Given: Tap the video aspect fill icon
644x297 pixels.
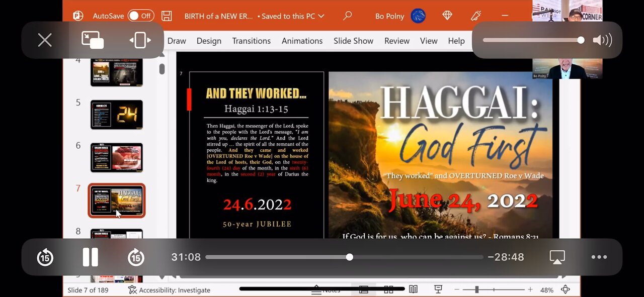Looking at the screenshot, I should (x=140, y=40).
